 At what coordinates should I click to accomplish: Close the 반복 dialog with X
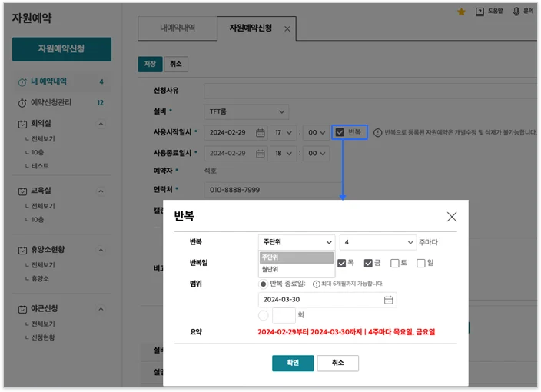point(451,217)
